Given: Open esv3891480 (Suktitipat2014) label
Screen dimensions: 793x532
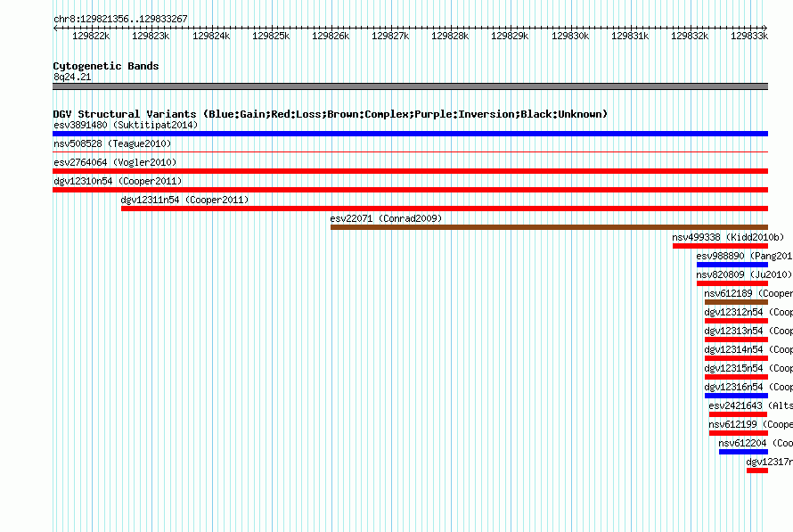Looking at the screenshot, I should coord(126,125).
